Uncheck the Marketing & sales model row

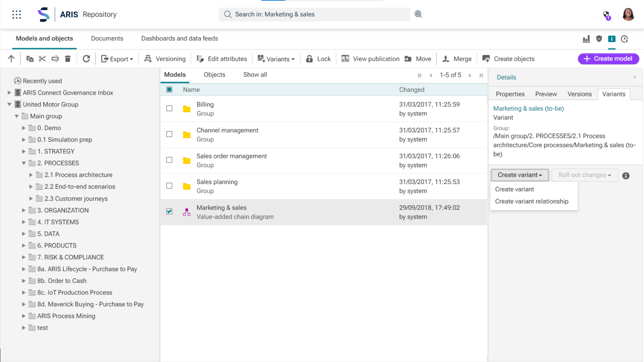point(169,212)
